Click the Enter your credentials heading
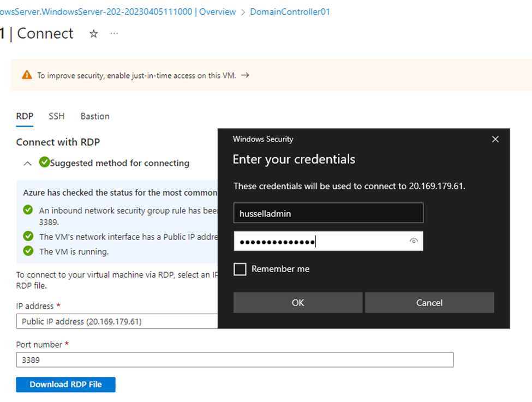Viewport: 532px width, 402px height. 294,159
